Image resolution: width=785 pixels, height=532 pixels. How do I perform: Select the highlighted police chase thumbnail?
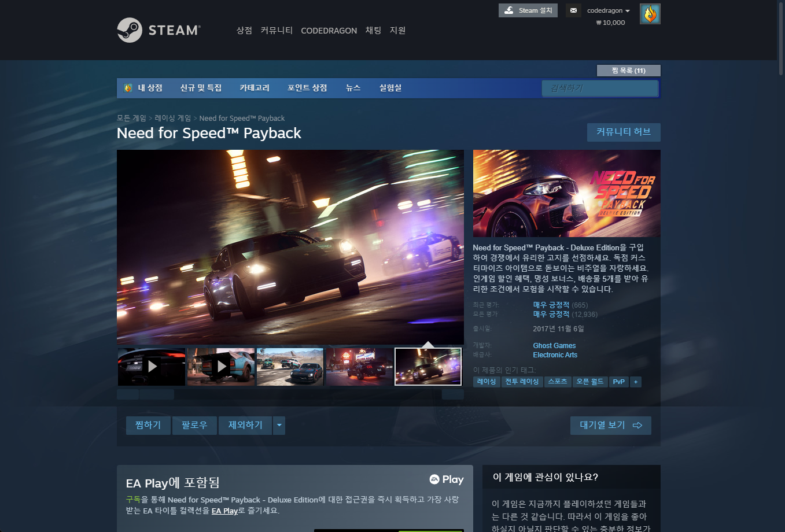click(428, 367)
